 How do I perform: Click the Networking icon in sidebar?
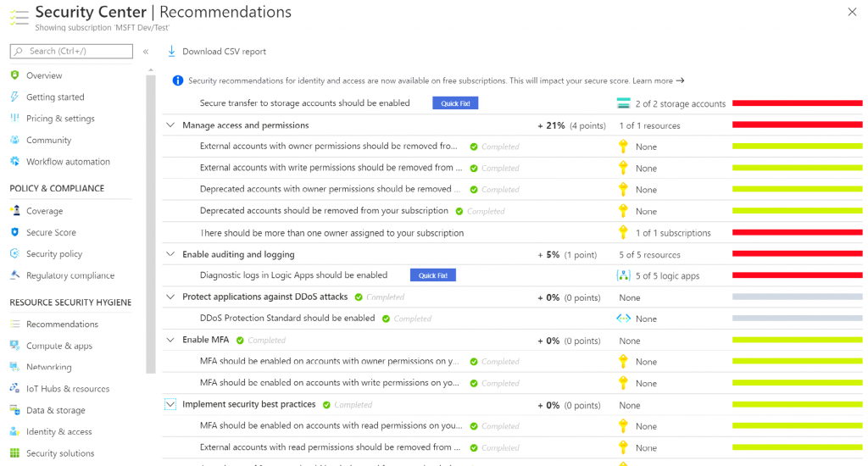14,367
